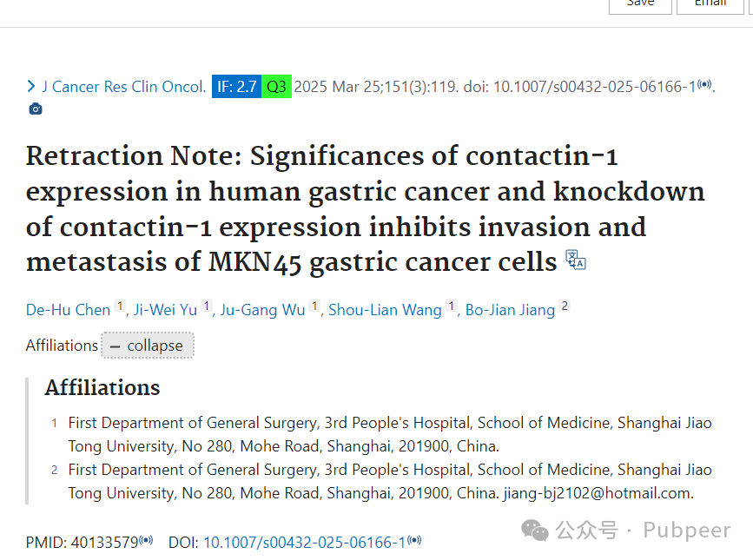This screenshot has height=560, width=753.
Task: Open author Ju-Gang Wu's link
Action: coord(262,310)
